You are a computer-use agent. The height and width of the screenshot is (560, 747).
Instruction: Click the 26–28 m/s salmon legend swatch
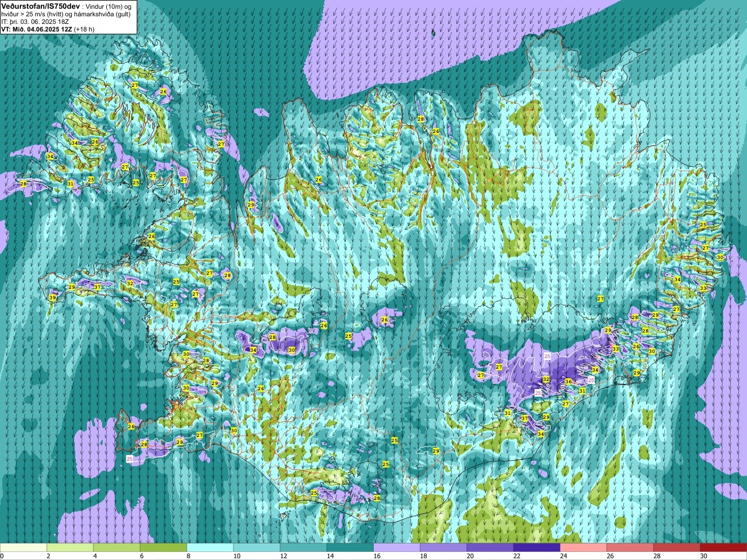630,548
